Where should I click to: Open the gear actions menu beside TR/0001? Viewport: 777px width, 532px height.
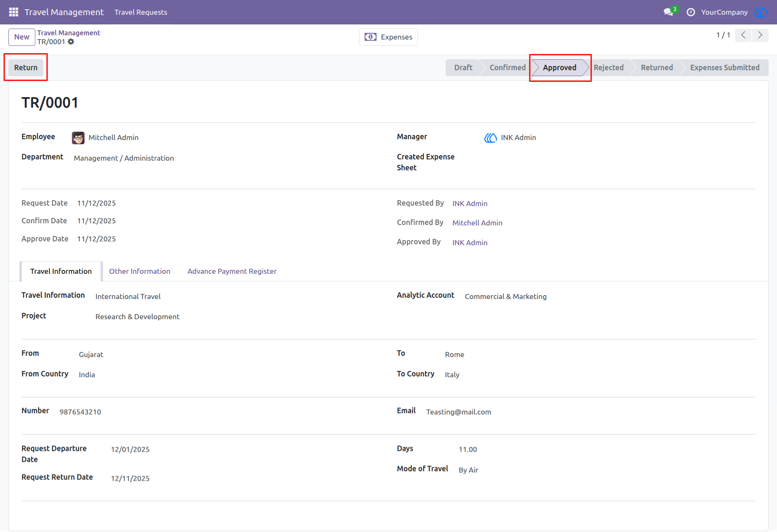71,42
